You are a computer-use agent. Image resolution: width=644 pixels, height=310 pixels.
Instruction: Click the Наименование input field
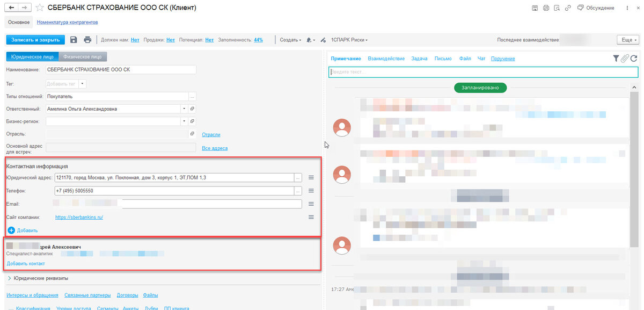[121, 70]
